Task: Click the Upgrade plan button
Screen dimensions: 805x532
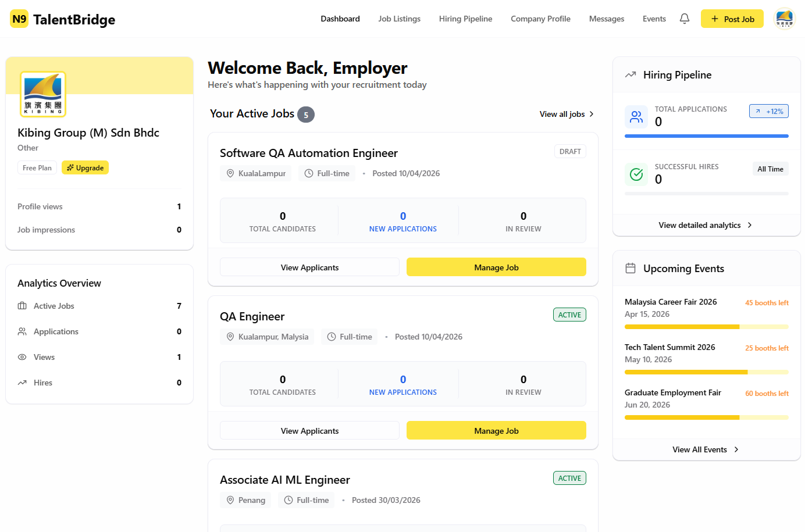Action: pyautogui.click(x=85, y=168)
